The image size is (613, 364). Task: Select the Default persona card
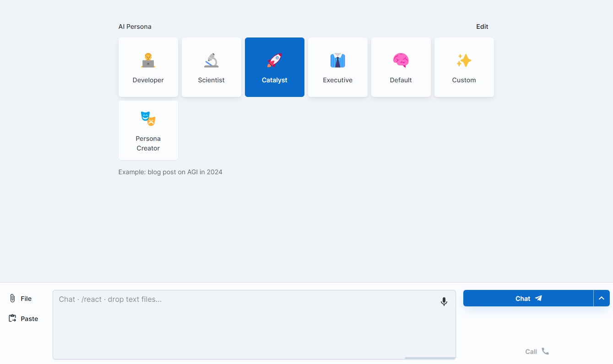(401, 67)
